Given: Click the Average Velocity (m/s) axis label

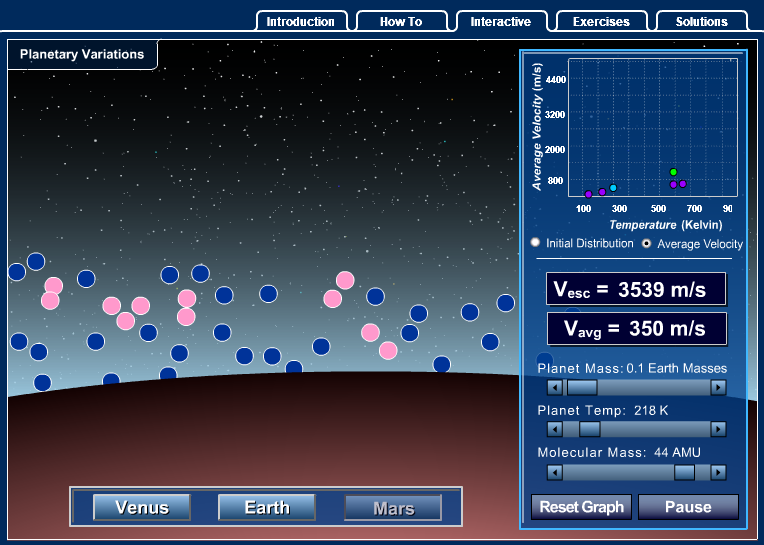Looking at the screenshot, I should point(537,127).
